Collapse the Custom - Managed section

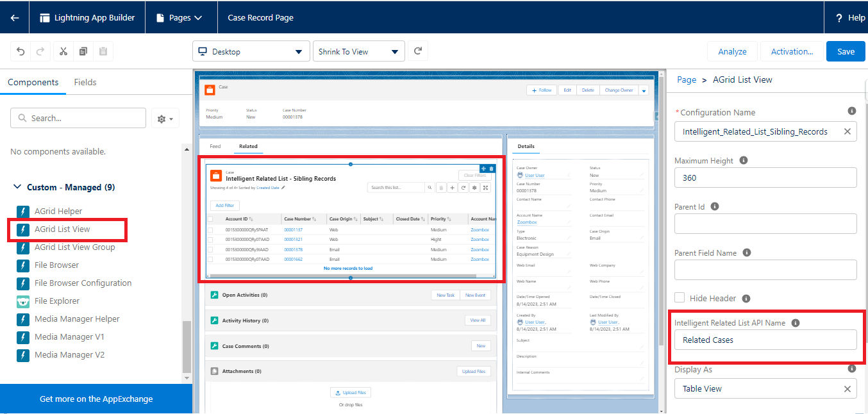point(17,187)
